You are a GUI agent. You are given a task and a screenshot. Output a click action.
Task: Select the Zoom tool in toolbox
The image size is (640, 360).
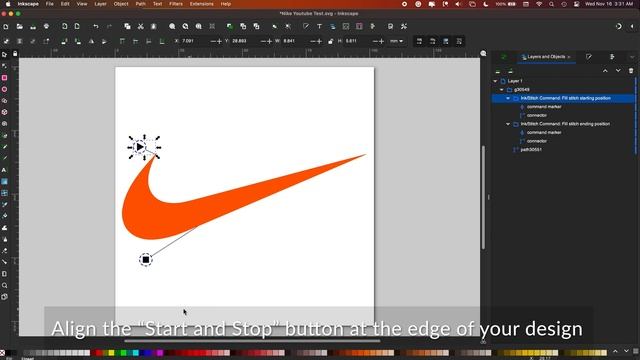pos(4,285)
